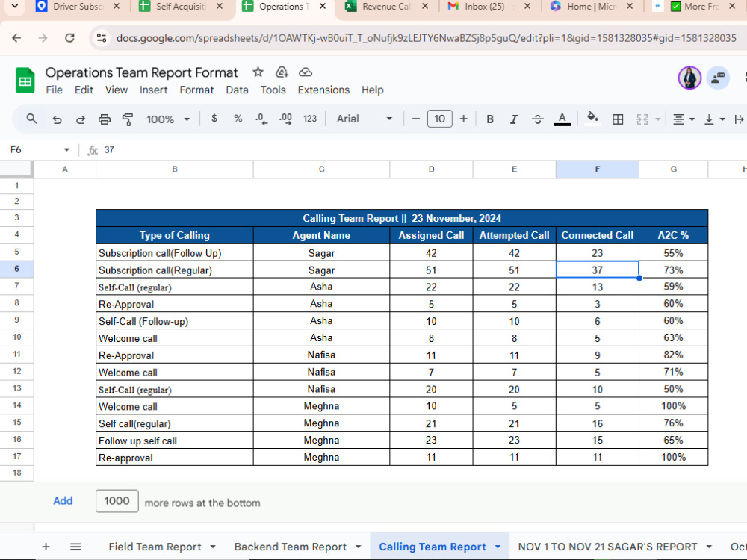The image size is (747, 560).
Task: Switch to Revenue Cal browser tab
Action: [387, 7]
